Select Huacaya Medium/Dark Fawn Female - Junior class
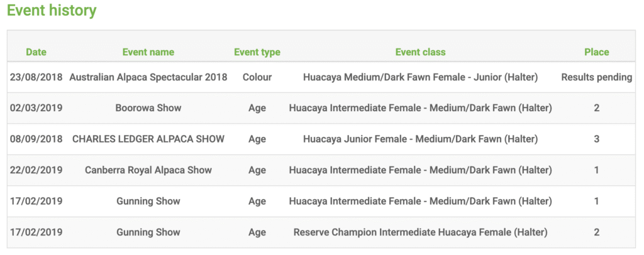This screenshot has width=644, height=255. coord(420,77)
